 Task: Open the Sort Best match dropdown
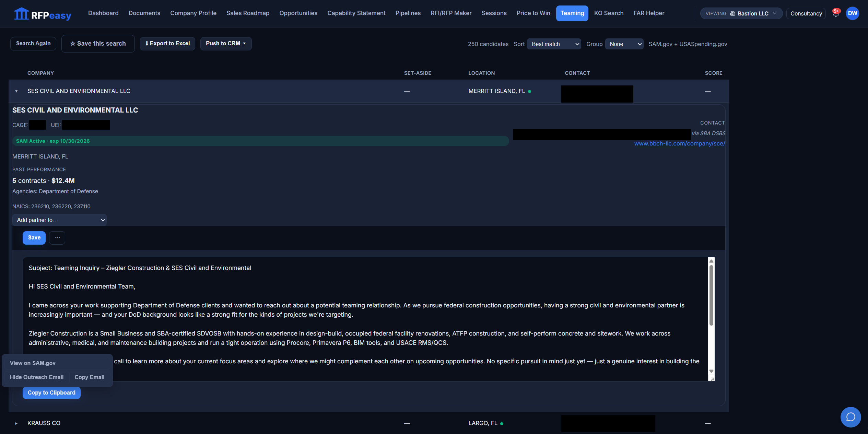tap(554, 44)
